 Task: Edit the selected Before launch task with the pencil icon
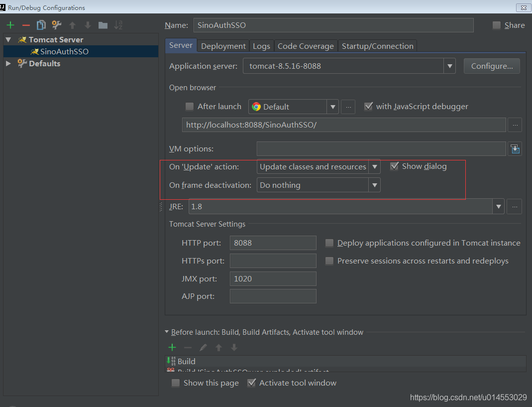[203, 347]
